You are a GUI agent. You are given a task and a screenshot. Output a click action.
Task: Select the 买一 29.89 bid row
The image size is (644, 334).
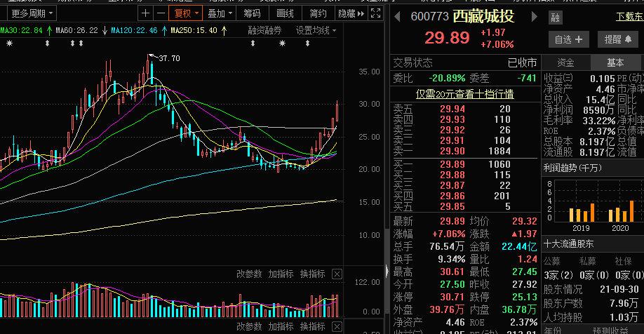tap(464, 164)
